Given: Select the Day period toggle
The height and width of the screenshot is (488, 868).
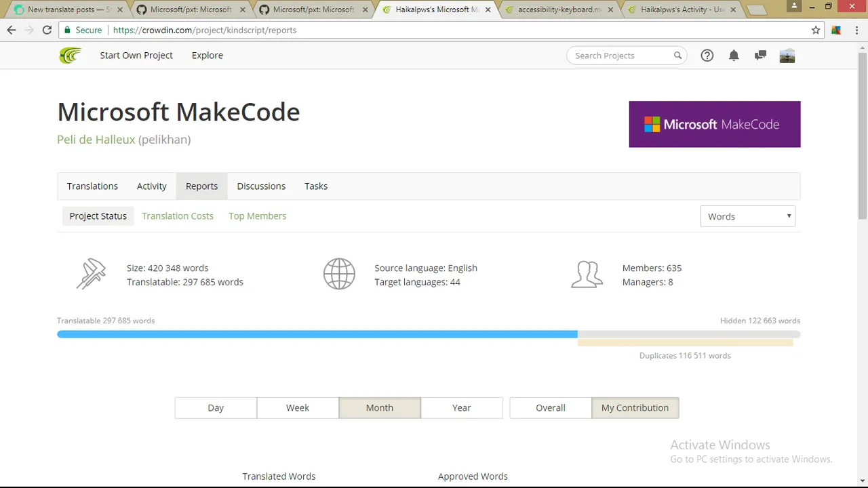Looking at the screenshot, I should [x=216, y=407].
